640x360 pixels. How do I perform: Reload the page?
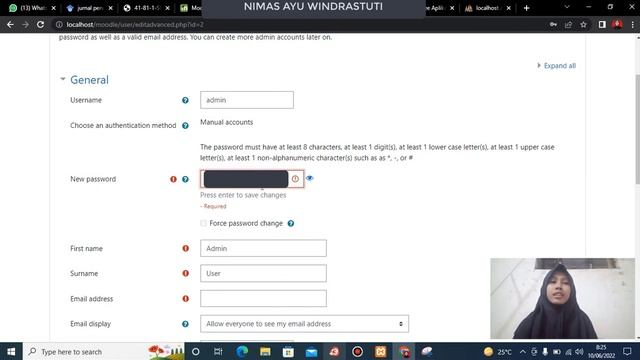(x=40, y=24)
